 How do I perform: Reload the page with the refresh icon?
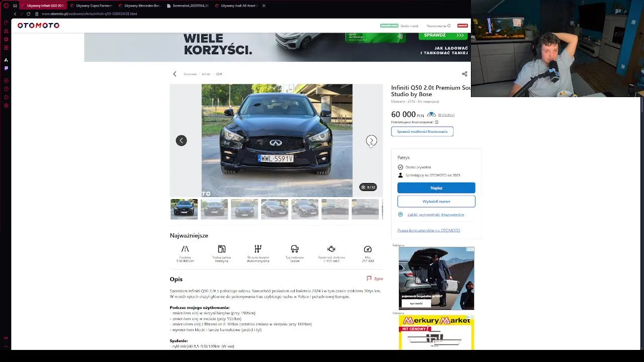point(28,14)
